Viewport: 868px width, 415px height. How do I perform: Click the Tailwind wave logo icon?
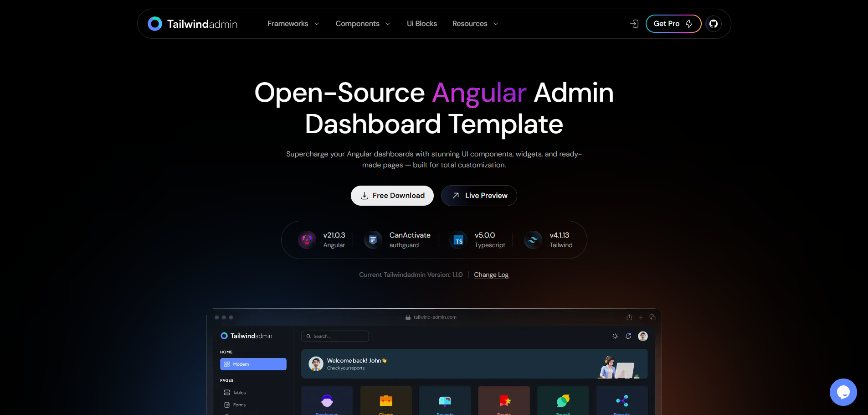pyautogui.click(x=533, y=240)
